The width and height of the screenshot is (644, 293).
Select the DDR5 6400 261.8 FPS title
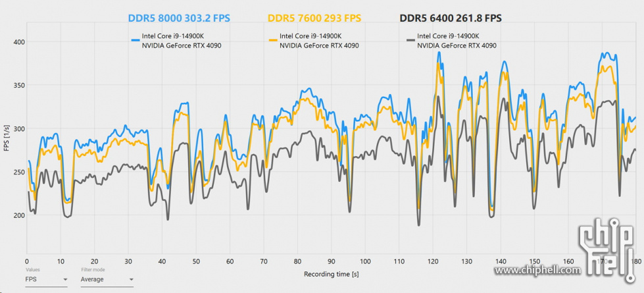click(x=451, y=18)
